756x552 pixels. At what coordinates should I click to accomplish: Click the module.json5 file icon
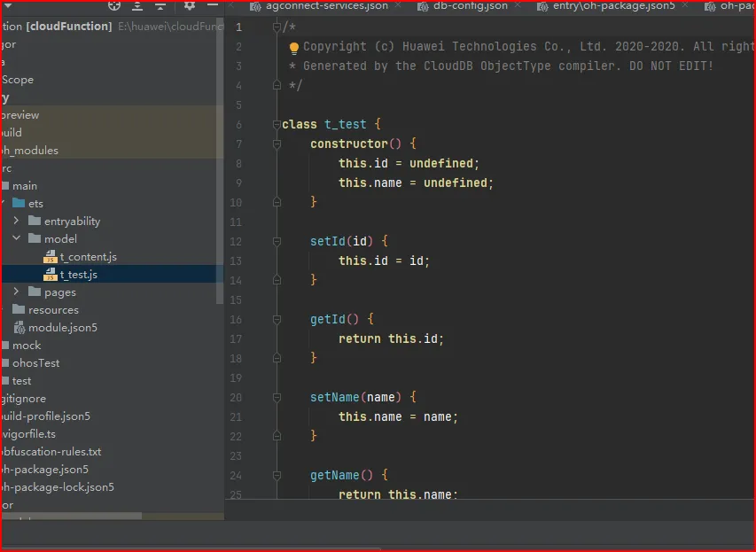pyautogui.click(x=19, y=328)
